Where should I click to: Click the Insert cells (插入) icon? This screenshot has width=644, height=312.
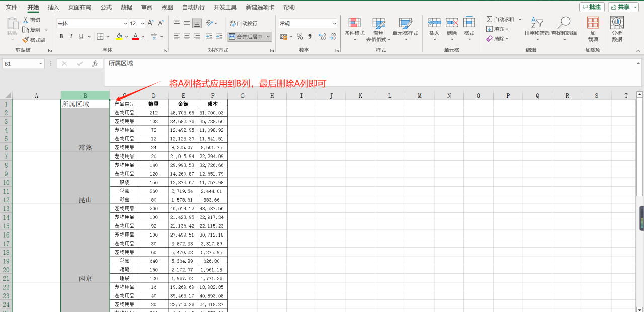tap(434, 22)
